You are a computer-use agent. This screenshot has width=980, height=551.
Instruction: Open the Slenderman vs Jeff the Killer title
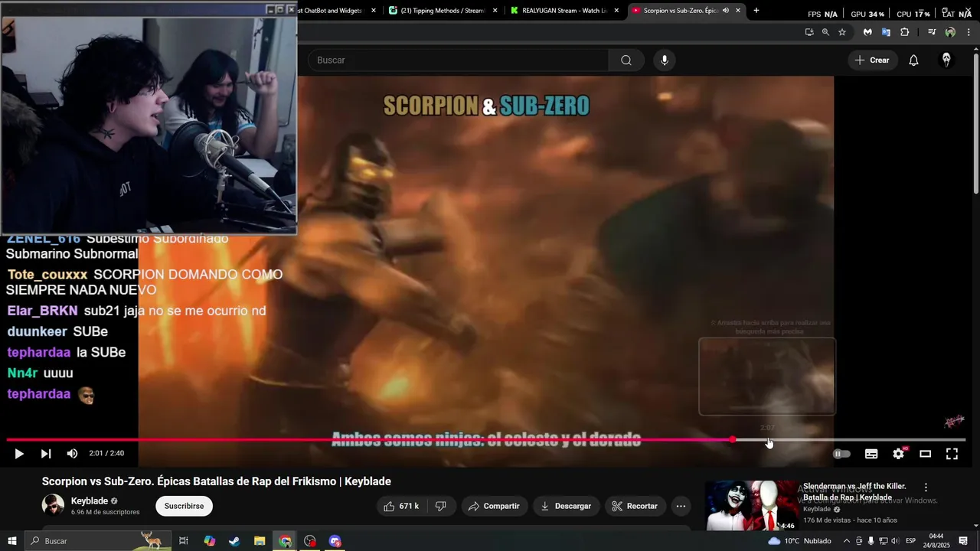tap(854, 491)
